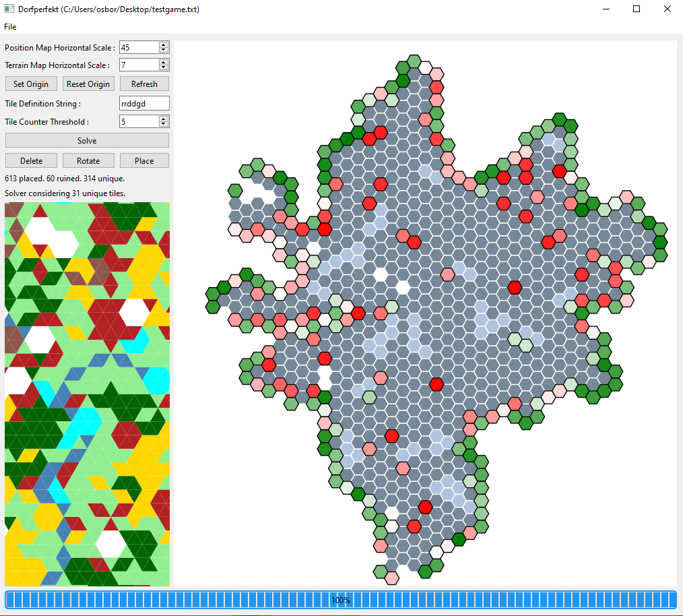683x616 pixels.
Task: Click inside Position Map Horizontal Scale value box
Action: [x=139, y=47]
